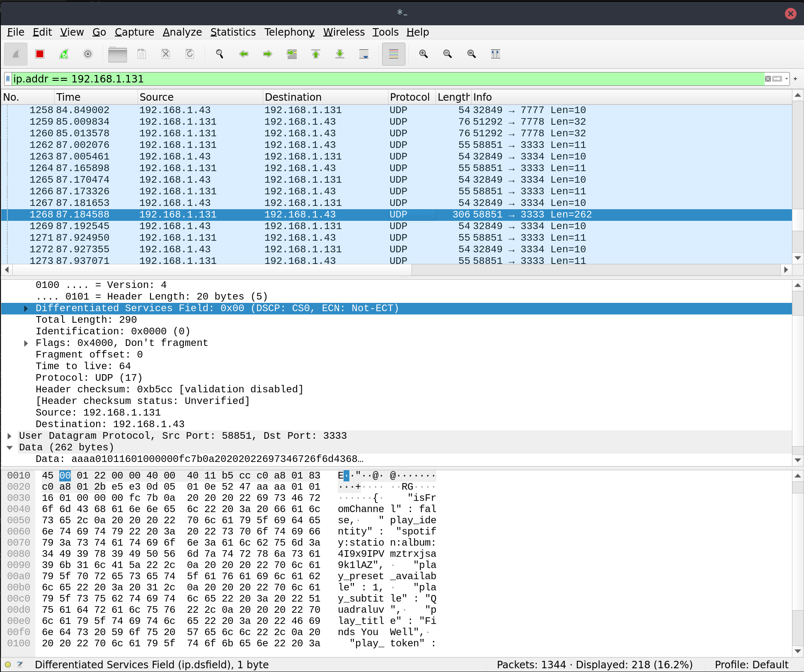Image resolution: width=804 pixels, height=672 pixels.
Task: Reset text zoom to normal size
Action: tap(472, 54)
